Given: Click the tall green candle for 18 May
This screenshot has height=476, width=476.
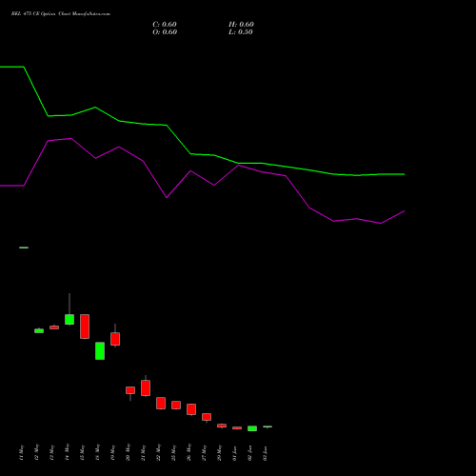Looking at the screenshot, I should [100, 350].
